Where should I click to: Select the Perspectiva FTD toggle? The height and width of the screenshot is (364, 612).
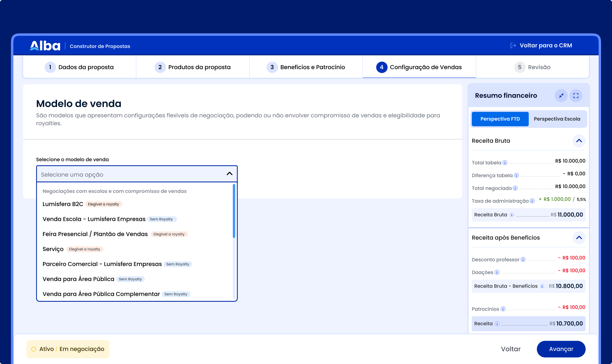(x=500, y=119)
